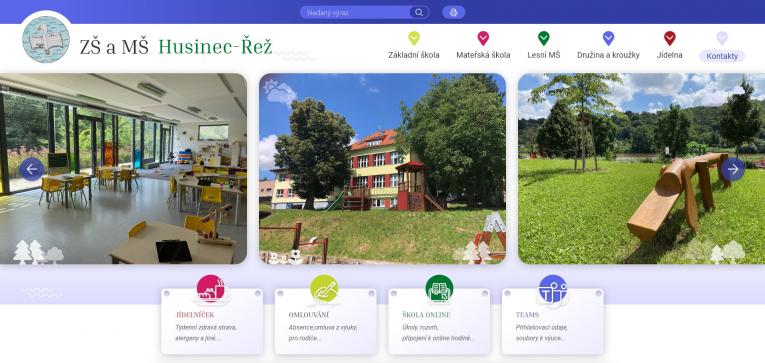The image size is (765, 363).
Task: Advance carousel with right arrow
Action: (x=733, y=169)
